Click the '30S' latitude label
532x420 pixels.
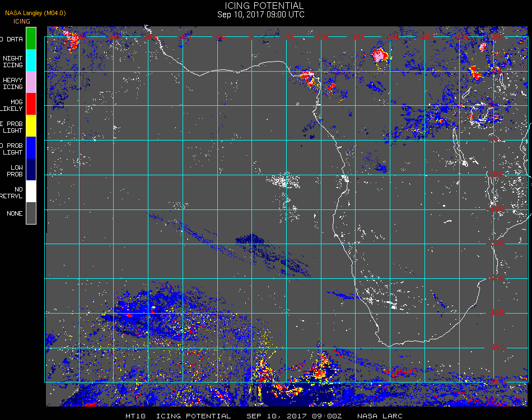(497, 312)
